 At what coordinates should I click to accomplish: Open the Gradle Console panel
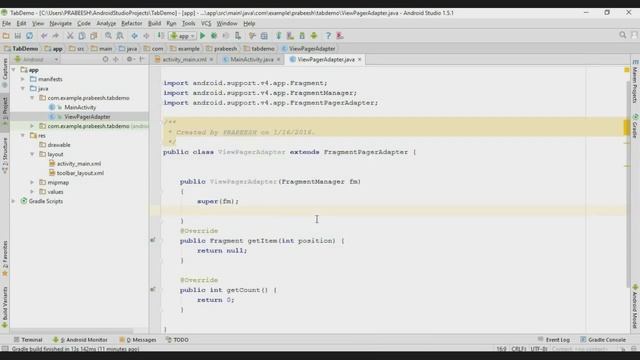click(x=603, y=340)
